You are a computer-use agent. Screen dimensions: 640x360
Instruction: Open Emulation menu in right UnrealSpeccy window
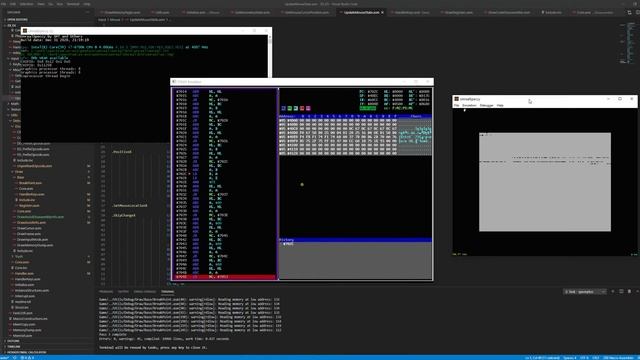pos(469,105)
